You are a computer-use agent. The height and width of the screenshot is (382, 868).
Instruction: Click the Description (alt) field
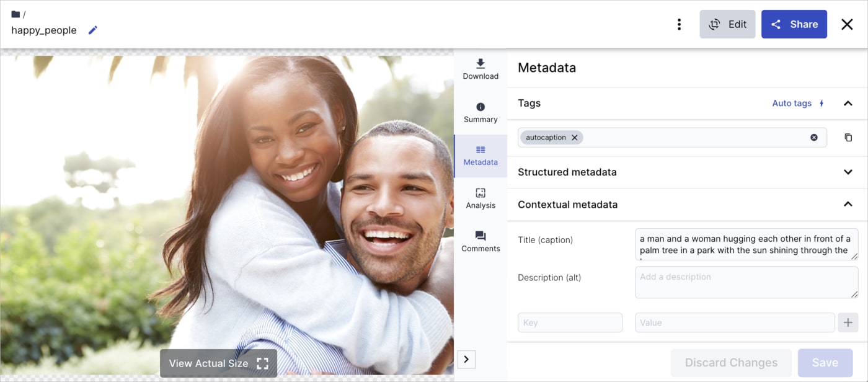pos(746,282)
